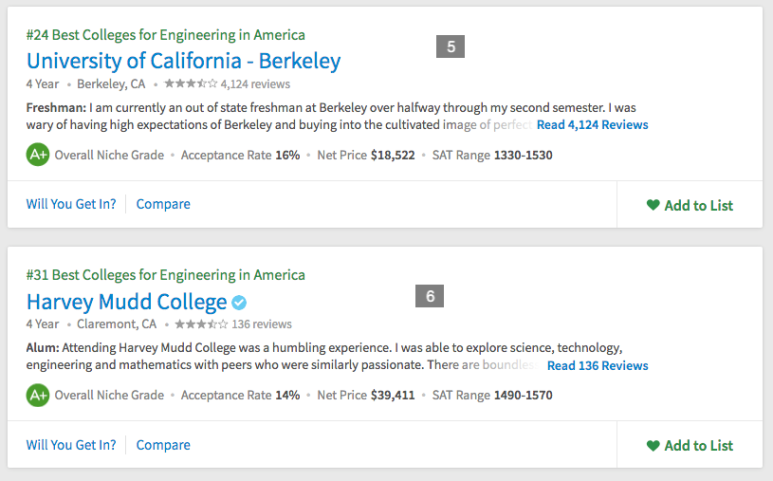773x481 pixels.
Task: Click the gray number 5 marker
Action: click(x=451, y=46)
